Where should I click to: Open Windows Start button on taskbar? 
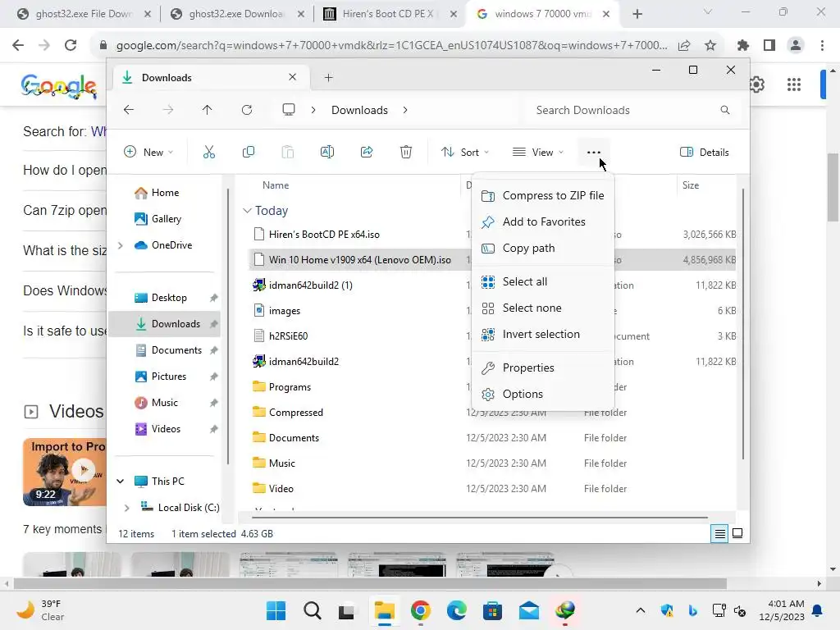click(x=276, y=610)
